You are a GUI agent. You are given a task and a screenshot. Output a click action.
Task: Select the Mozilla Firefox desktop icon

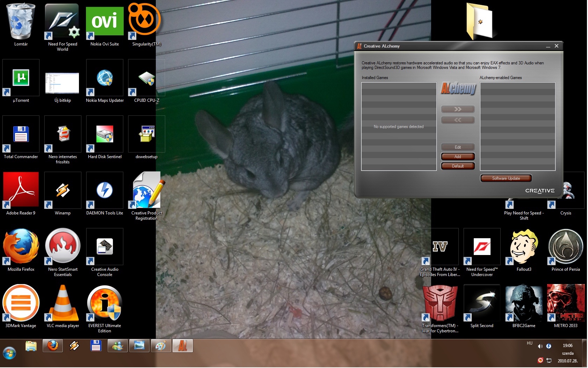coord(21,250)
